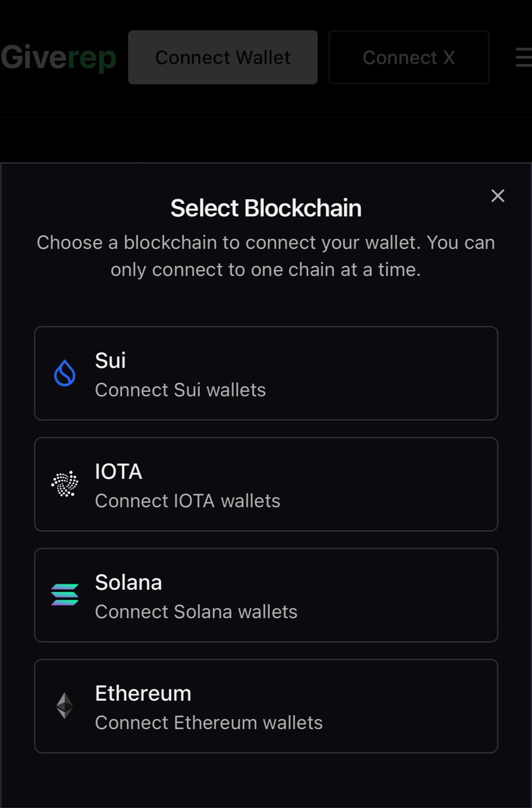
Task: Close the Select Blockchain dialog
Action: tap(498, 196)
